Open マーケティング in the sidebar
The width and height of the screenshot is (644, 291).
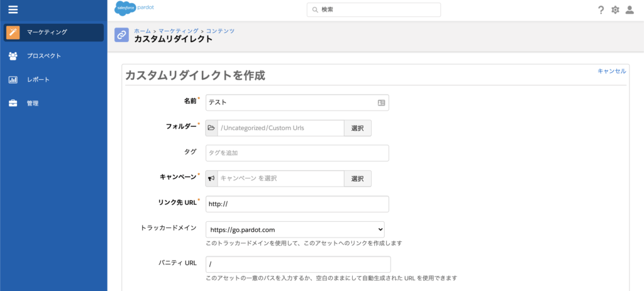53,32
